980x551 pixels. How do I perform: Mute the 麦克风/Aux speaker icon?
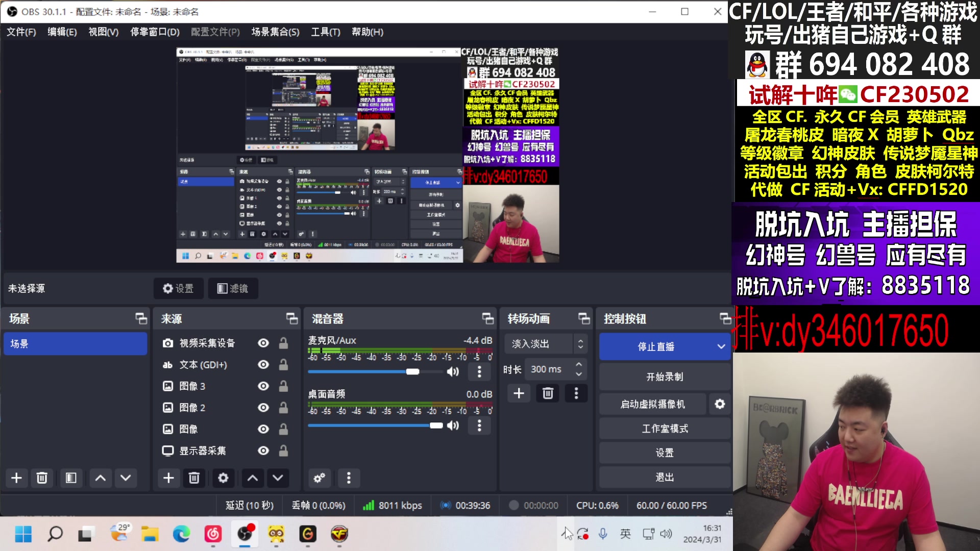[x=453, y=371]
